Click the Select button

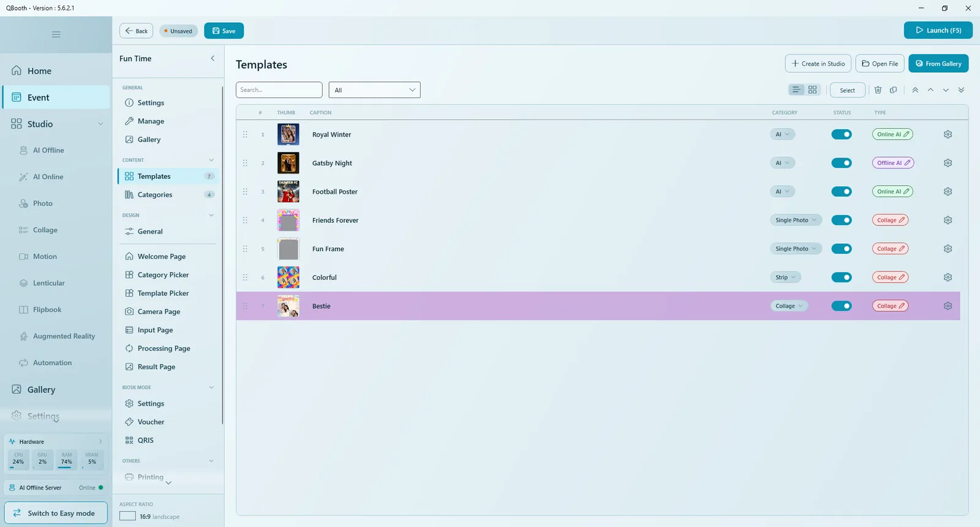click(x=847, y=90)
